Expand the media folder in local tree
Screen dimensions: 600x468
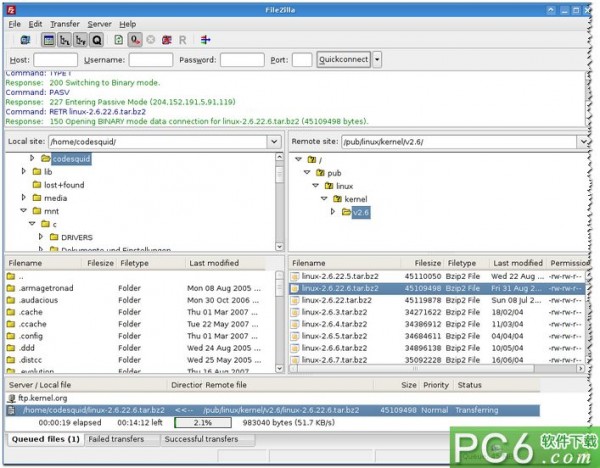click(24, 197)
